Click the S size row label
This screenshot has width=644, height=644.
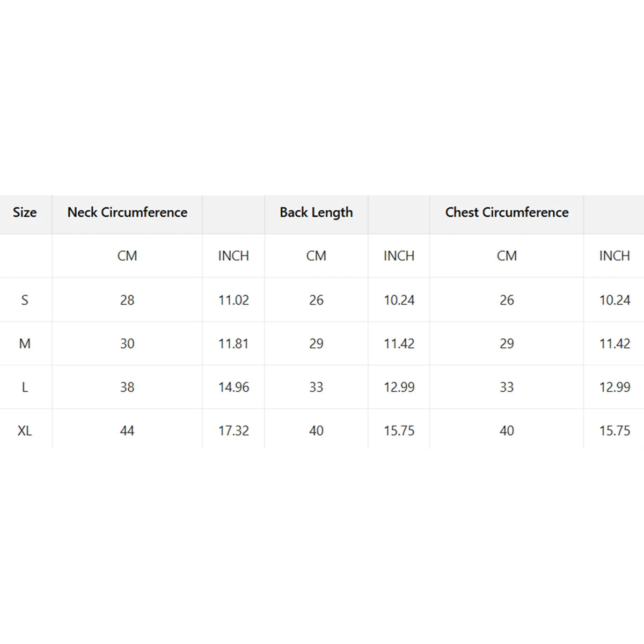click(25, 300)
